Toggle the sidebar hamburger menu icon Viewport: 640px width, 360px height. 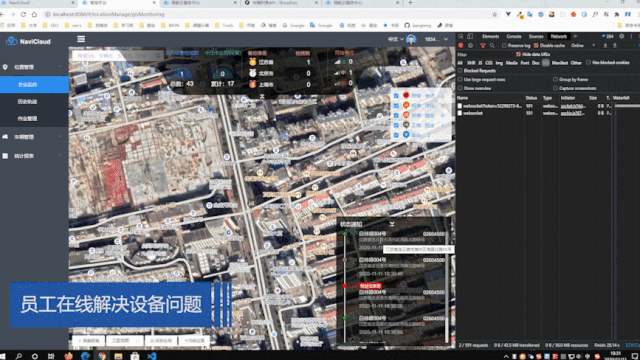click(81, 39)
